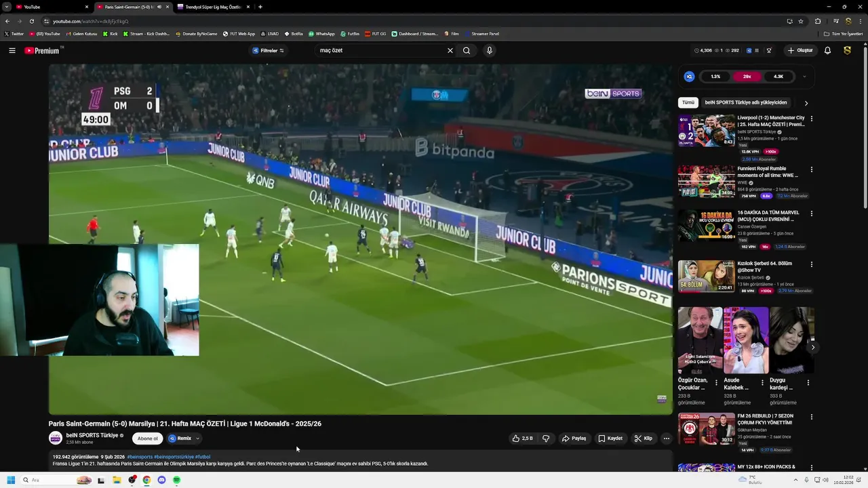Click the Klip clip button
The image size is (868, 488).
pos(644,439)
